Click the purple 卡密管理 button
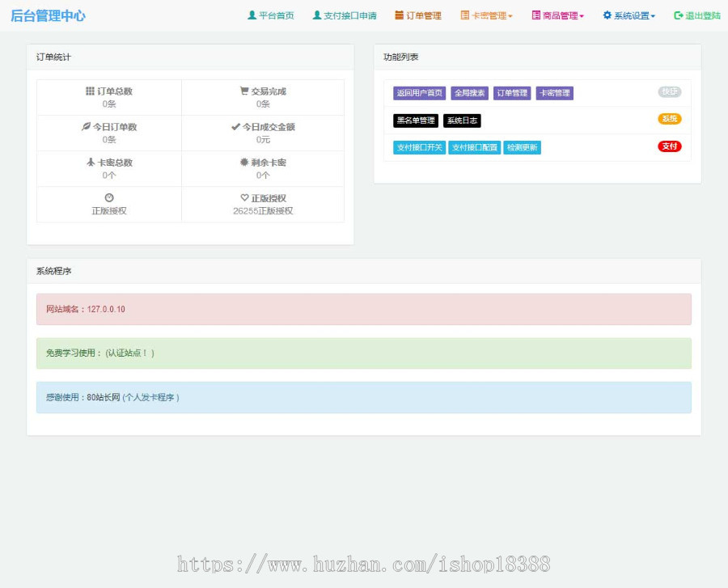Screen dimensions: 728x588 pos(555,93)
